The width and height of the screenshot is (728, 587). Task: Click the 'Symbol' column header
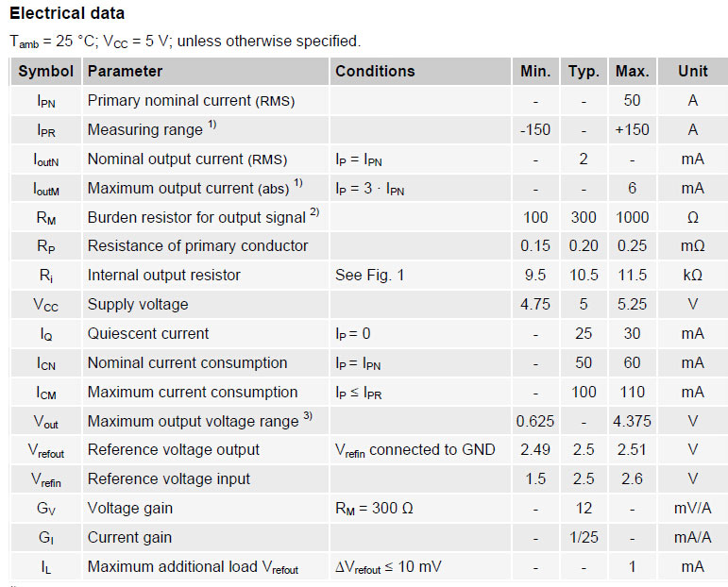click(x=45, y=72)
